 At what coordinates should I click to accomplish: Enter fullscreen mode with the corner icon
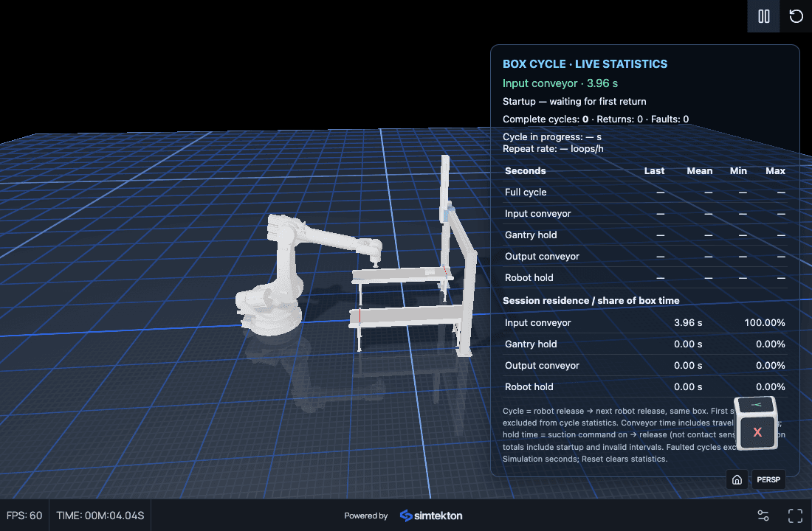point(795,516)
